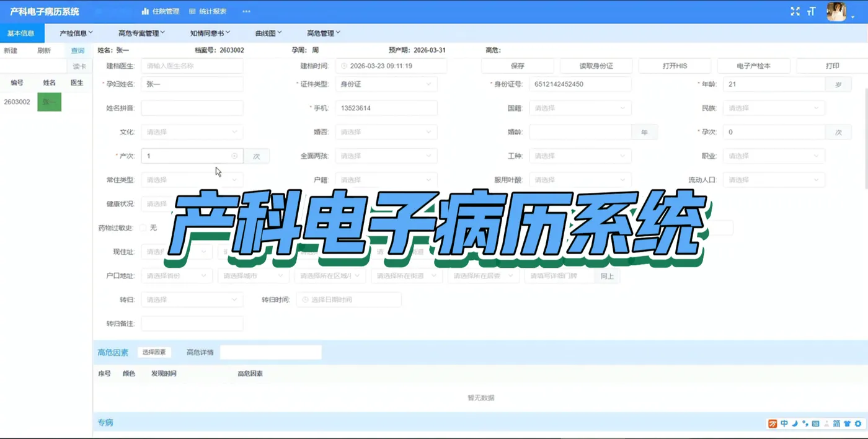Open 户口地址 城市 dropdown

click(x=253, y=276)
